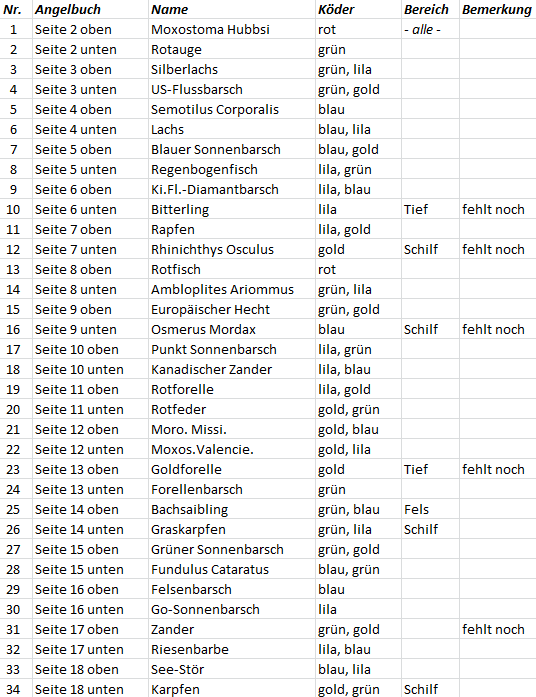
Task: Select the Grüner Sonnenbarsch cell
Action: [232, 549]
